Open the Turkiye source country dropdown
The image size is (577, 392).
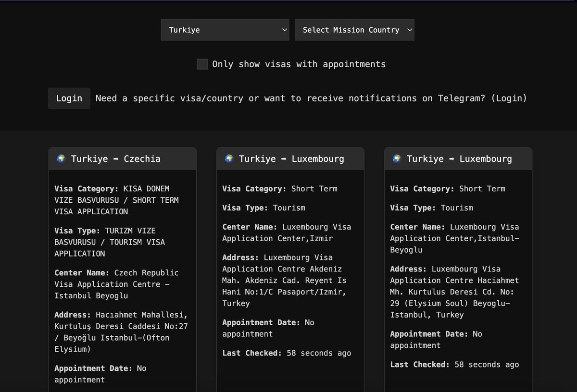225,30
